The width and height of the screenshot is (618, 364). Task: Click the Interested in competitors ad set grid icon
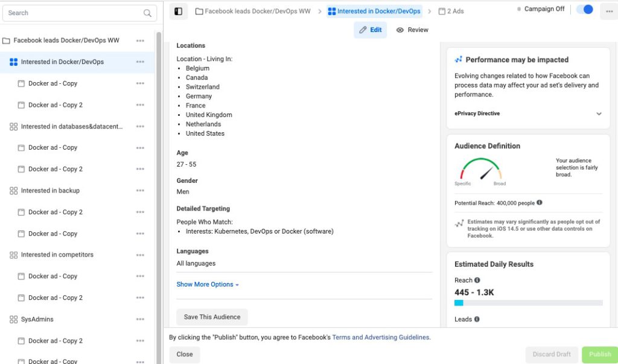pos(13,255)
